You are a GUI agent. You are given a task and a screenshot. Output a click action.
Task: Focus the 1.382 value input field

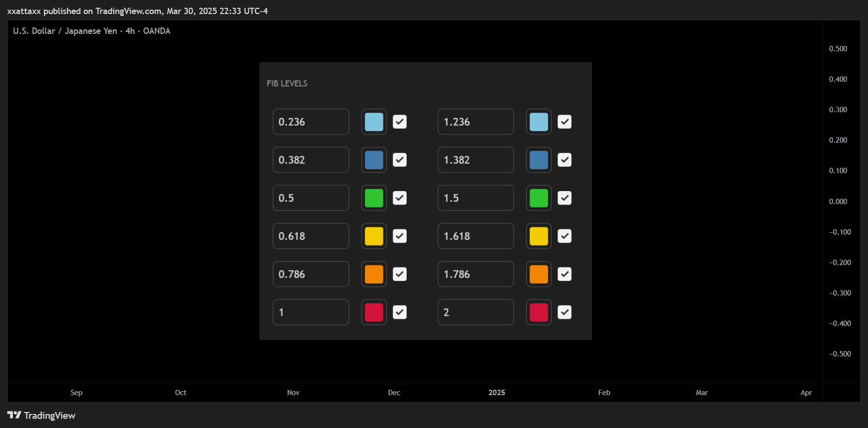tap(476, 160)
